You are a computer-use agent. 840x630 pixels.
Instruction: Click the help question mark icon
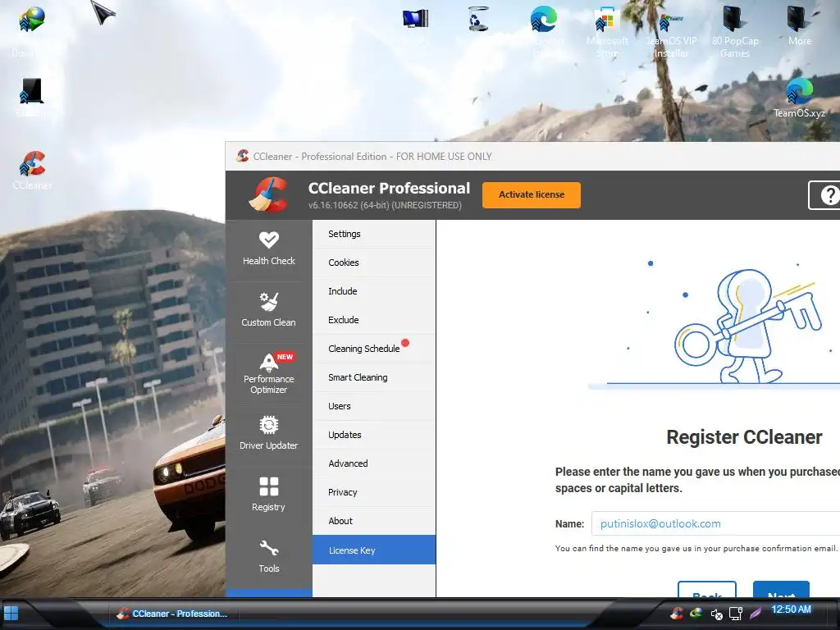[829, 195]
